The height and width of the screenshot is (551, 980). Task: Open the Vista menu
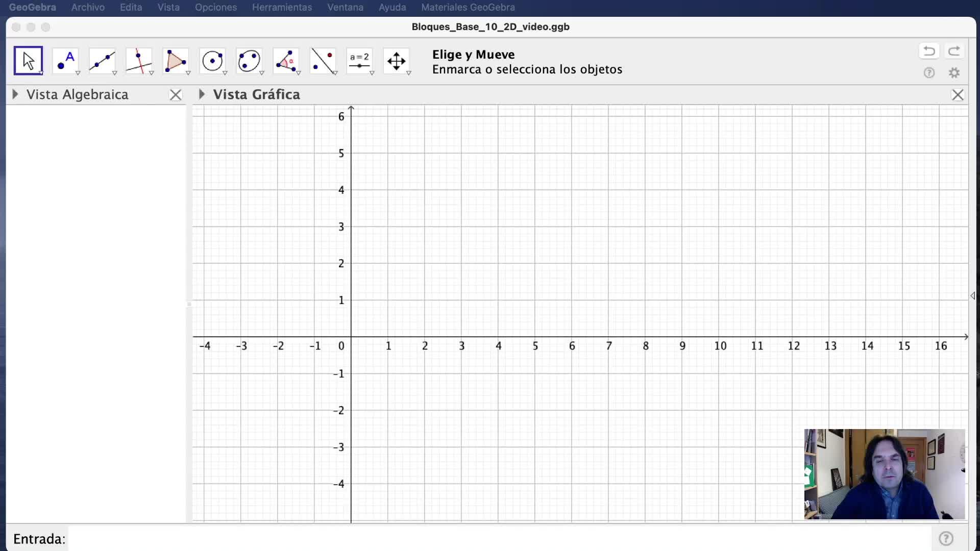tap(168, 7)
